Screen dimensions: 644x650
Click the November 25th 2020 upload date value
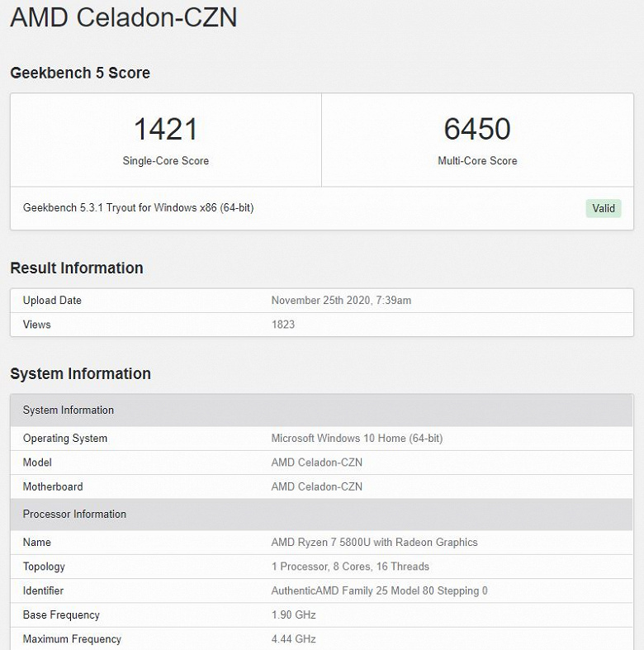(x=341, y=301)
